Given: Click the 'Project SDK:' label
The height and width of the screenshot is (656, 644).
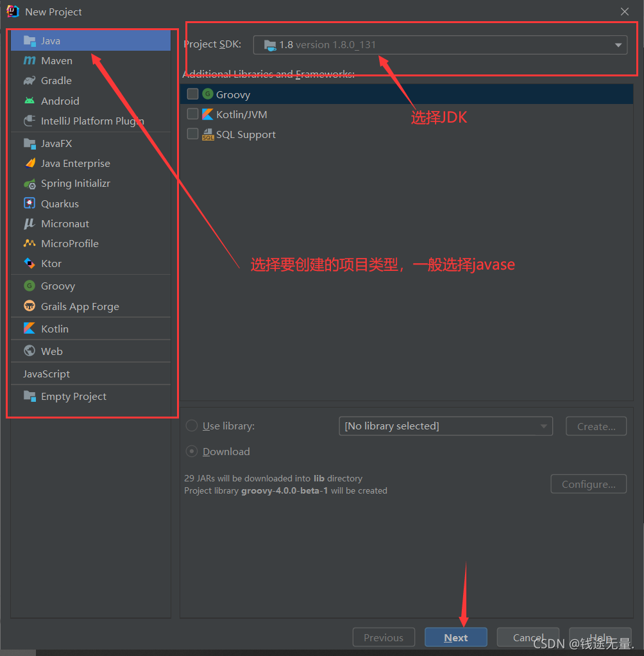Looking at the screenshot, I should [213, 44].
